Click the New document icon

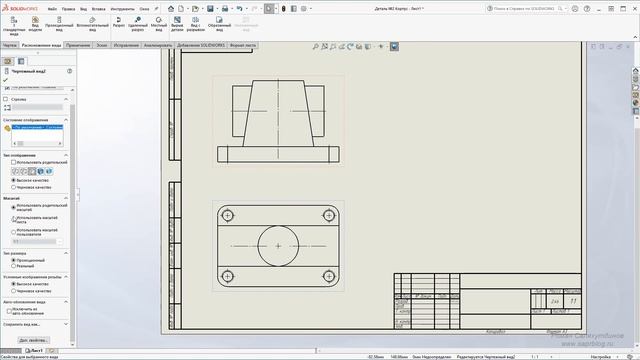point(181,9)
